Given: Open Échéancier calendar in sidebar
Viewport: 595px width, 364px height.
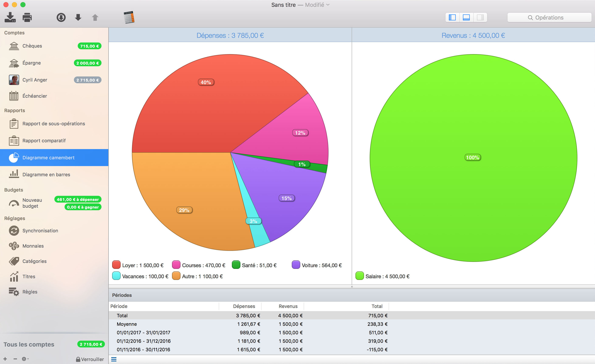Looking at the screenshot, I should pyautogui.click(x=35, y=96).
